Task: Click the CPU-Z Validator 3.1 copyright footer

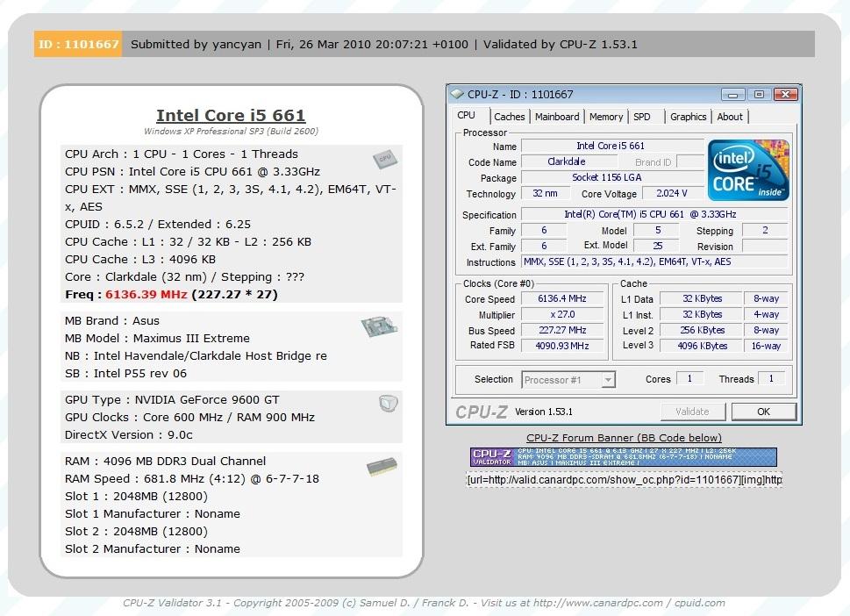Action: (x=424, y=603)
